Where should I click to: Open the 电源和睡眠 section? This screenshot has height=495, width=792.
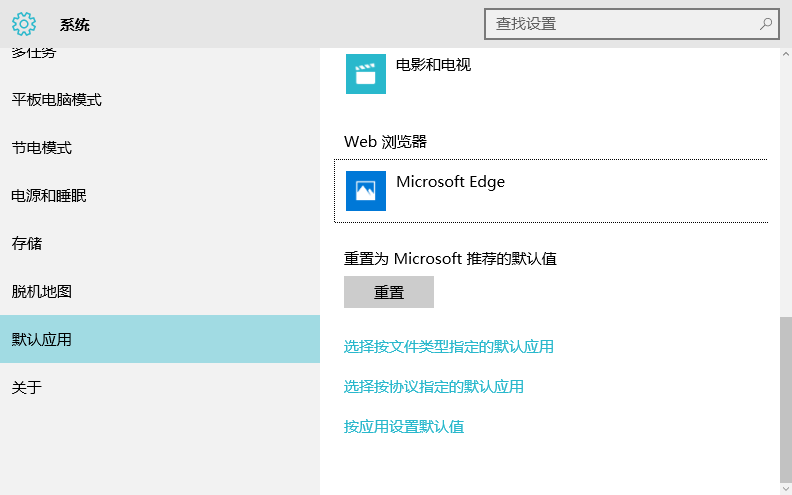49,196
